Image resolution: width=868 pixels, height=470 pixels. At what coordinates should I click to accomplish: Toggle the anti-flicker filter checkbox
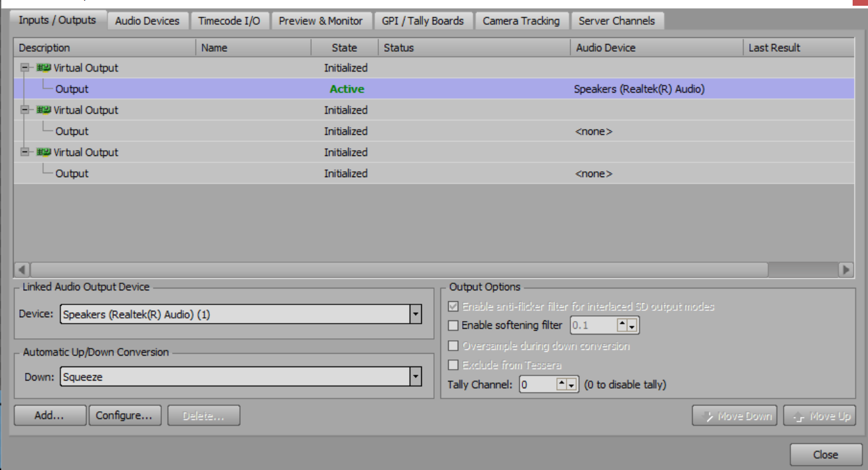coord(454,306)
